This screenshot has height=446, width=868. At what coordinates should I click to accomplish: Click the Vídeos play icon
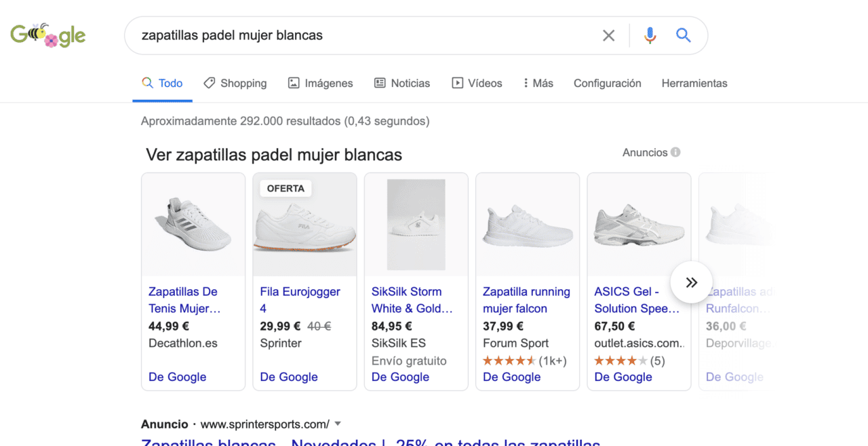point(457,82)
